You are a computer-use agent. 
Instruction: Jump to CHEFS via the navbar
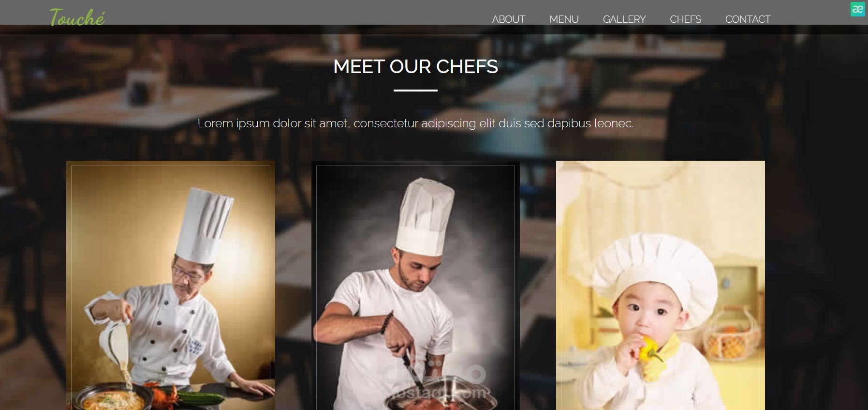(685, 19)
